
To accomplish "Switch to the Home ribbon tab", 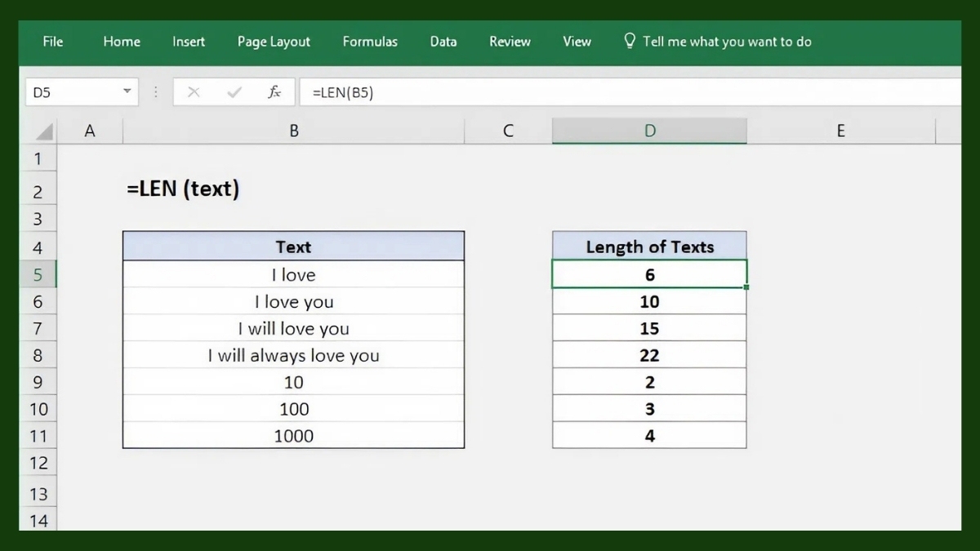I will (121, 41).
